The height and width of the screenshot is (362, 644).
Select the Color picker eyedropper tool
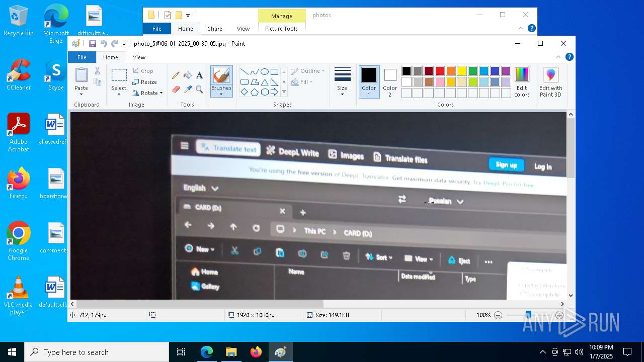tap(188, 89)
